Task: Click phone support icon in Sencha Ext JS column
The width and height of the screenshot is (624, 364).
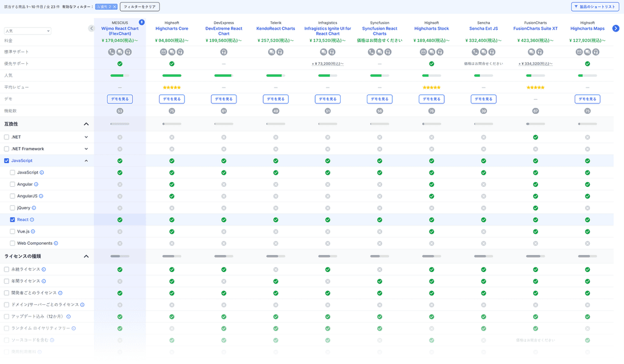Action: [x=475, y=52]
